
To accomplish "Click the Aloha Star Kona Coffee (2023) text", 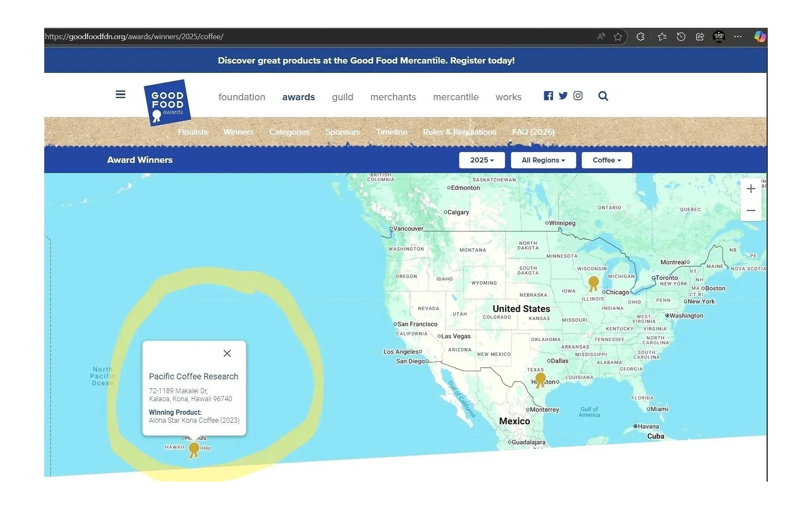I will coord(194,420).
